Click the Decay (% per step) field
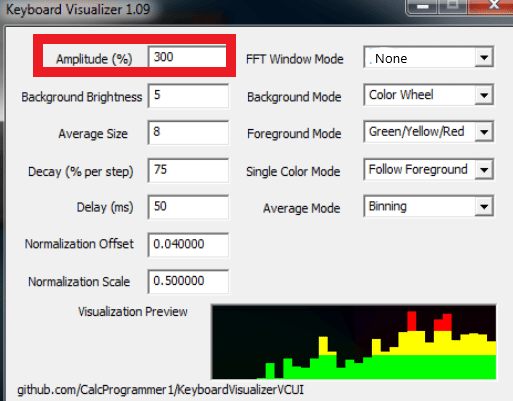513x401 pixels. (x=188, y=171)
